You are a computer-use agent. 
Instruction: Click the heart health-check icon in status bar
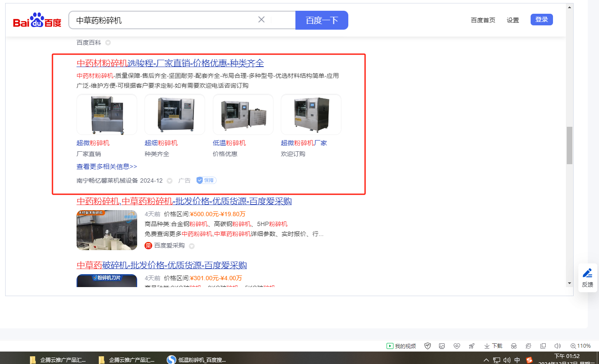point(457,346)
